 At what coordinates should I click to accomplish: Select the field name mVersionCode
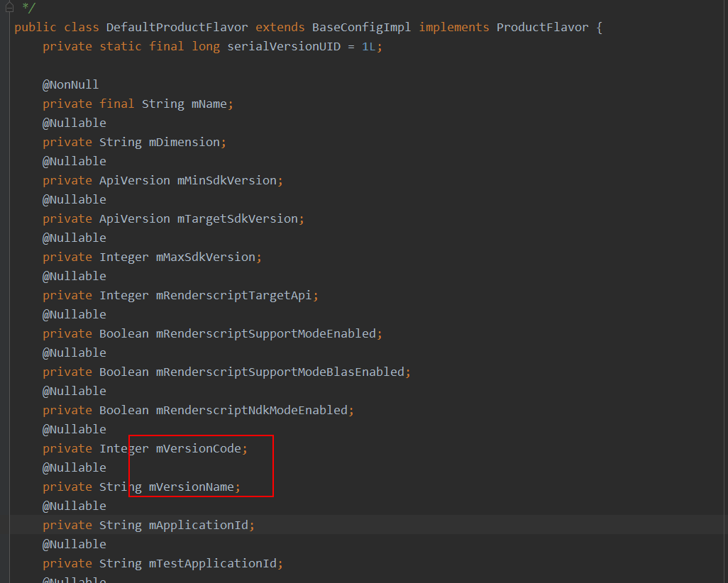tap(199, 448)
